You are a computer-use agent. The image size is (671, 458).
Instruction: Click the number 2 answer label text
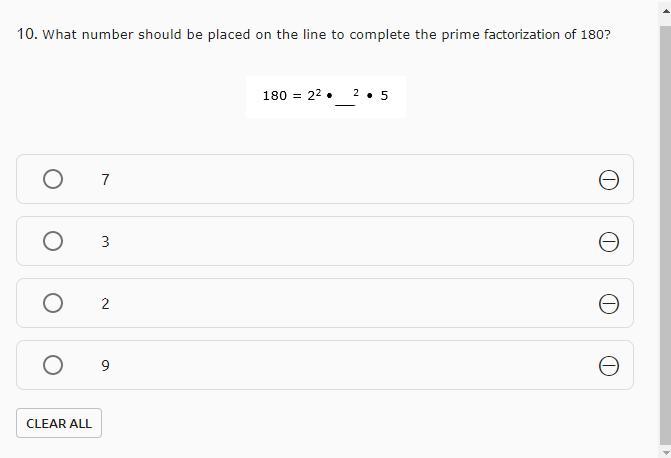[x=105, y=304]
